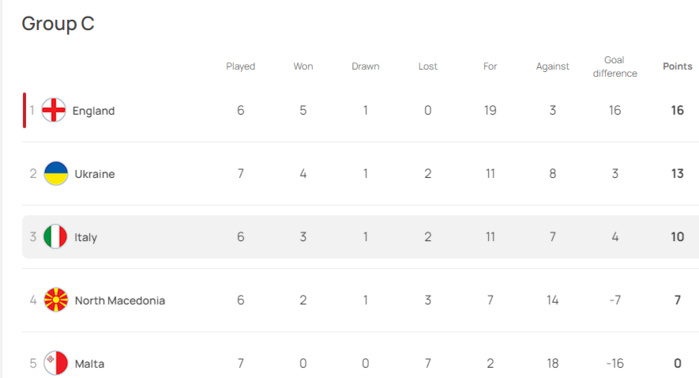Select the Played column header
Screen dimensions: 699x378
(241, 66)
